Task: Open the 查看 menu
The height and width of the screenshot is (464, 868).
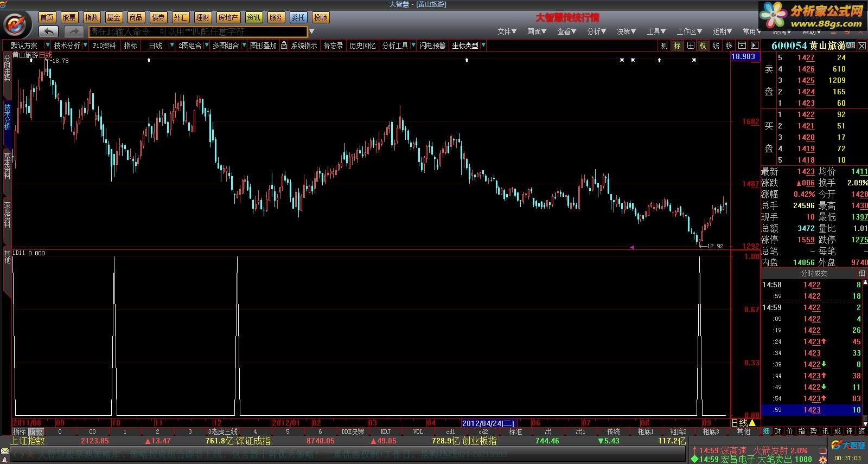Action: [x=566, y=31]
